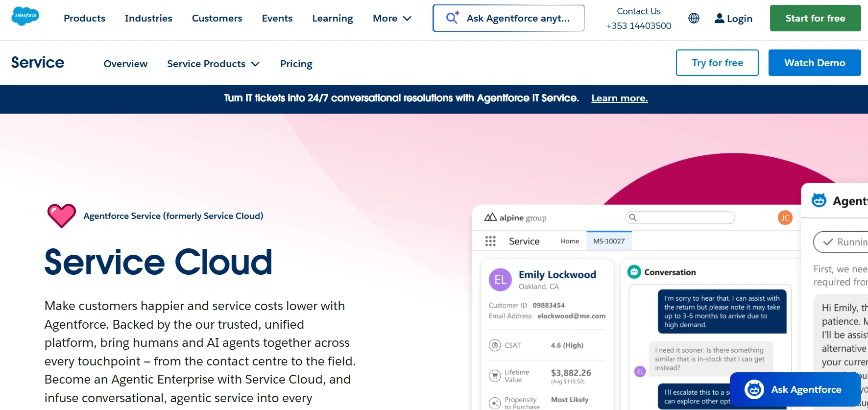Click the Watch Demo button

[x=814, y=63]
